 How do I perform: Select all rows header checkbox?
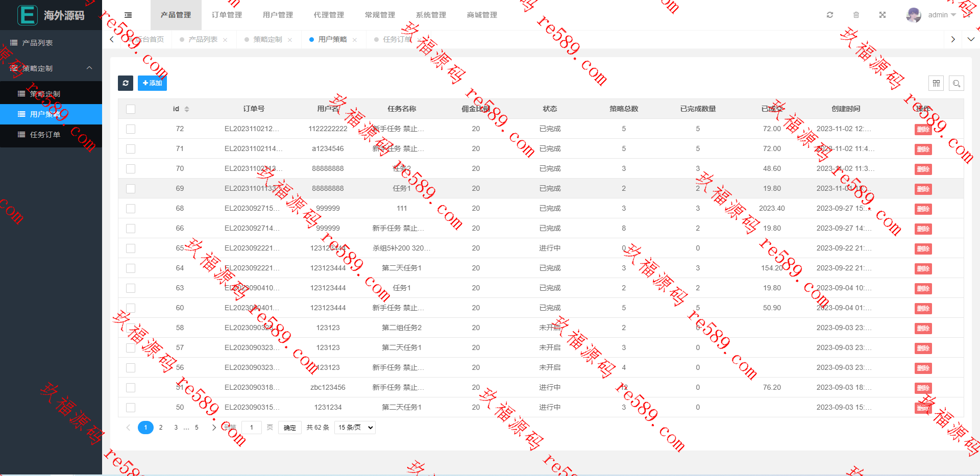131,109
